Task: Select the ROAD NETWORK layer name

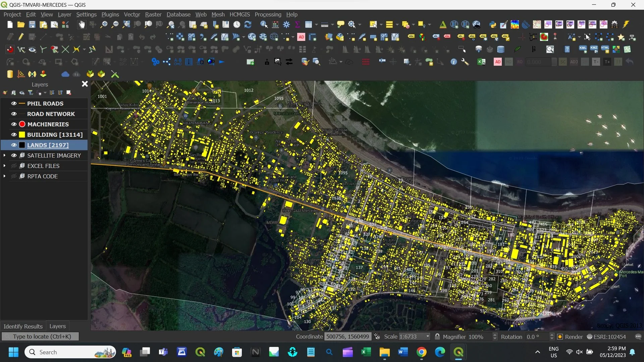Action: tap(51, 114)
